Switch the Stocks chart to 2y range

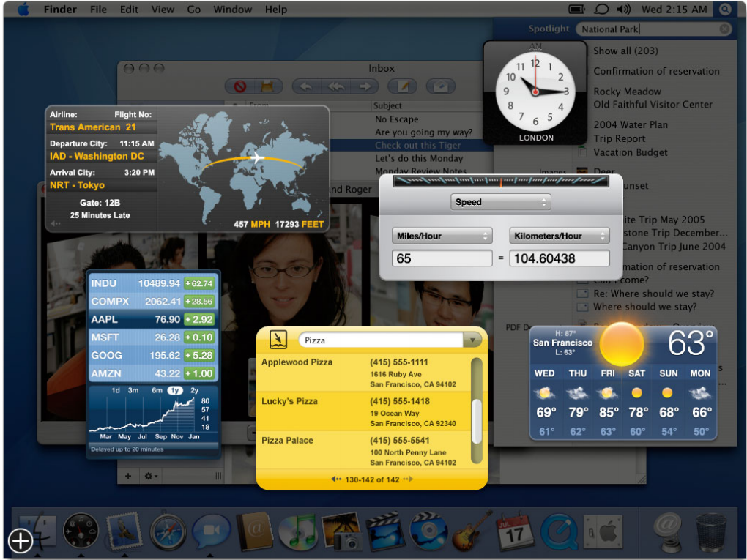click(195, 390)
